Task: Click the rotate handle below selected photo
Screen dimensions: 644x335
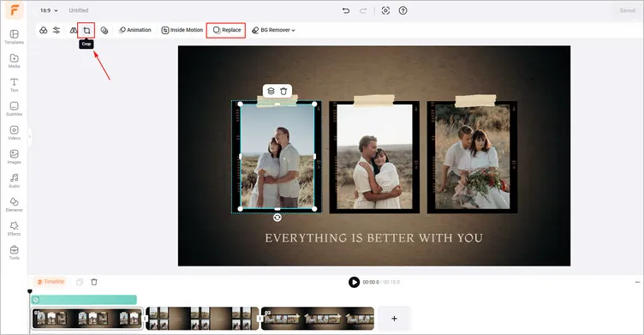Action: tap(277, 218)
